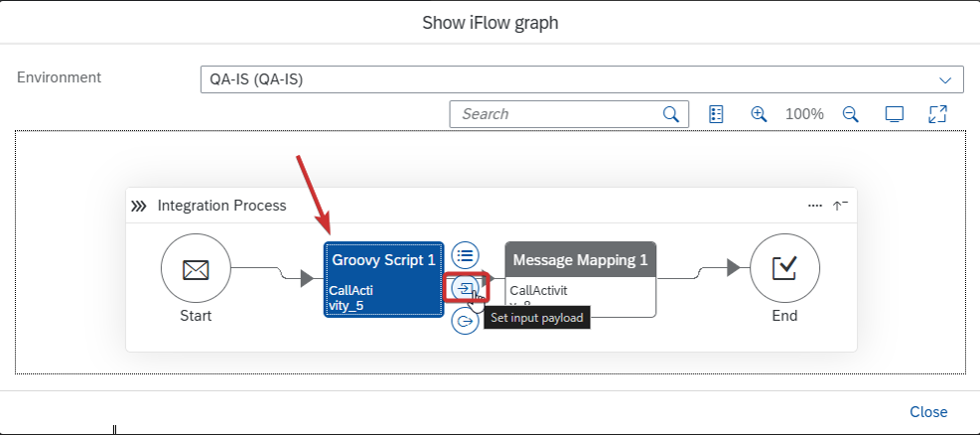Close the iFlow graph dialog
Viewport: 980px width, 435px height.
pos(928,412)
